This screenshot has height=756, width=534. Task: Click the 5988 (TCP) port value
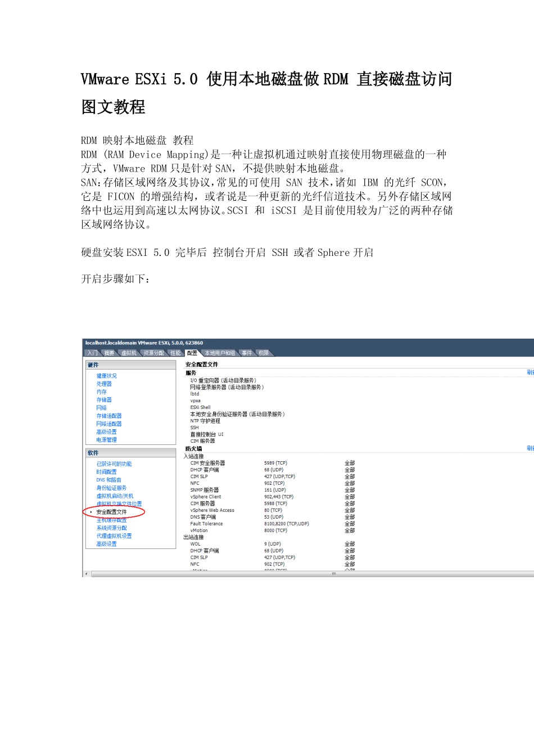(275, 503)
